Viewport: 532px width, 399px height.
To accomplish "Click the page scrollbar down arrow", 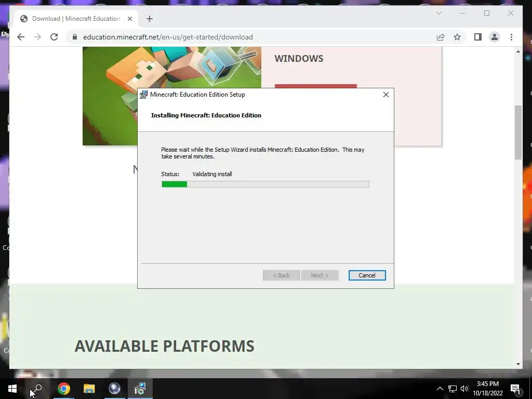I will coord(518,364).
